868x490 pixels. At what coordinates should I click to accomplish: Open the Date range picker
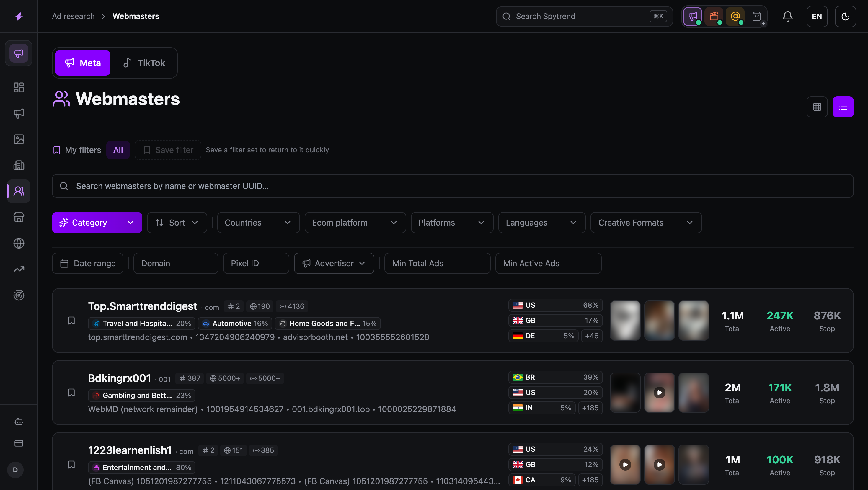point(88,263)
